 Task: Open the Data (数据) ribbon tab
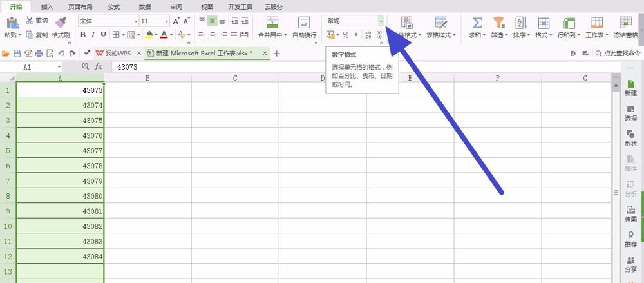coord(144,6)
